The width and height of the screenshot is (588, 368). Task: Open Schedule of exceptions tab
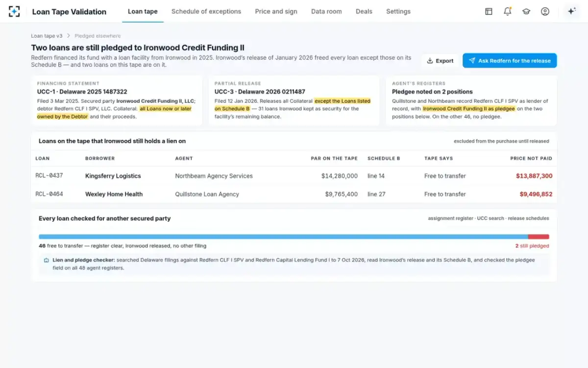[x=206, y=11]
